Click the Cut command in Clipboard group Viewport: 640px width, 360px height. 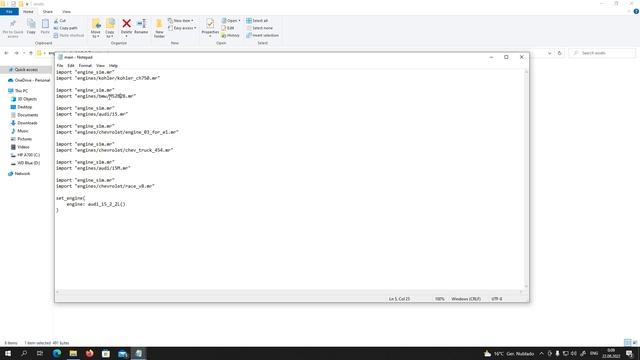click(60, 20)
